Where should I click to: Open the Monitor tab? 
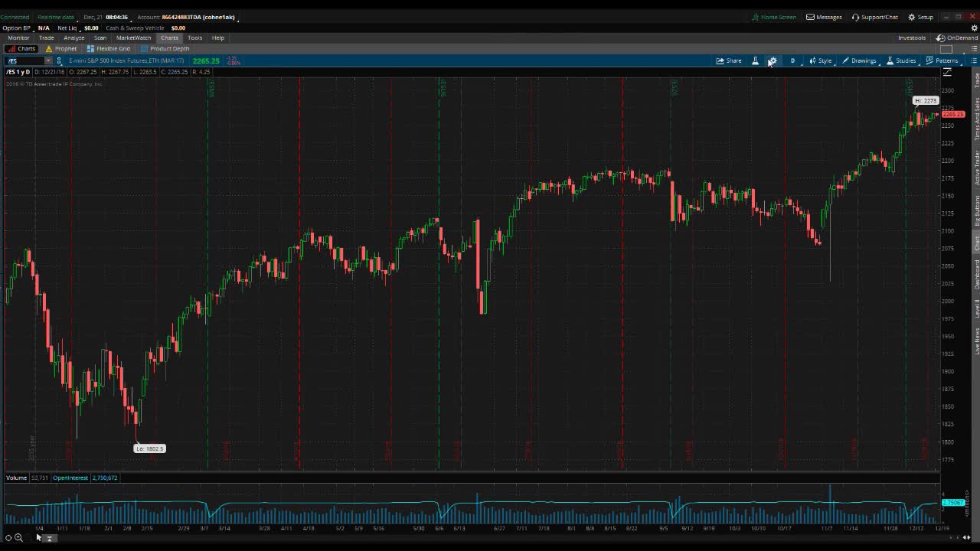(18, 37)
